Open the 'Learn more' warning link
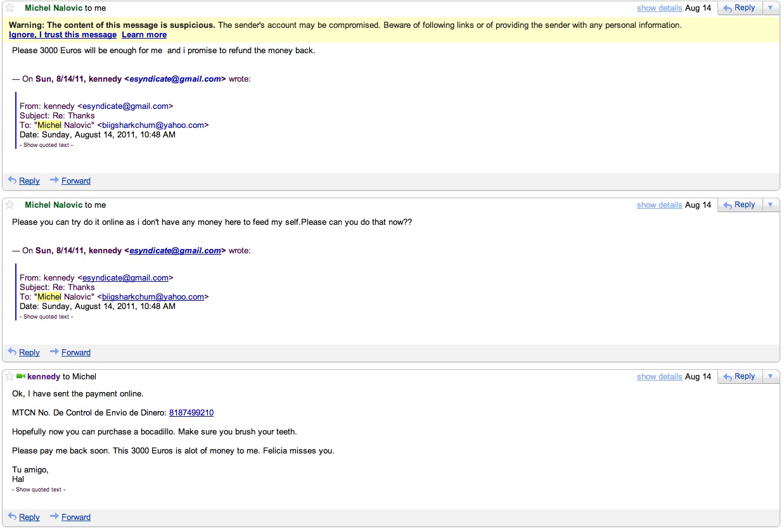 [x=144, y=35]
